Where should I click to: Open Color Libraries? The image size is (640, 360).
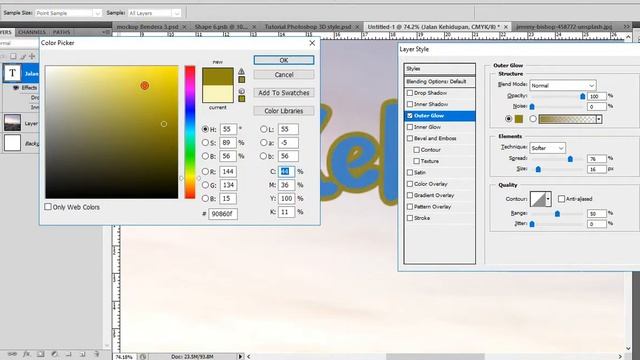284,111
